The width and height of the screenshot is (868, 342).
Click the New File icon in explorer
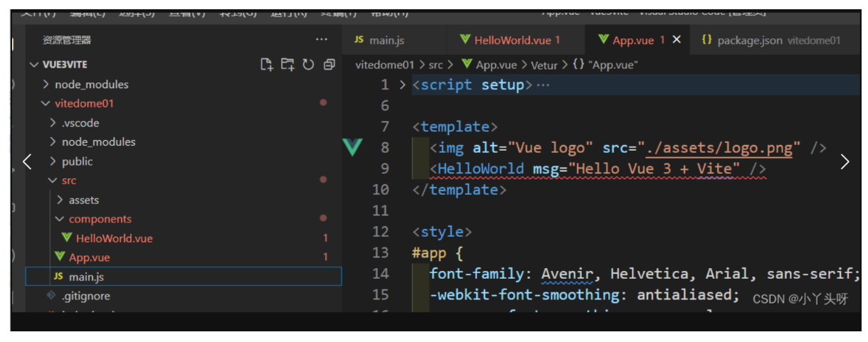267,65
